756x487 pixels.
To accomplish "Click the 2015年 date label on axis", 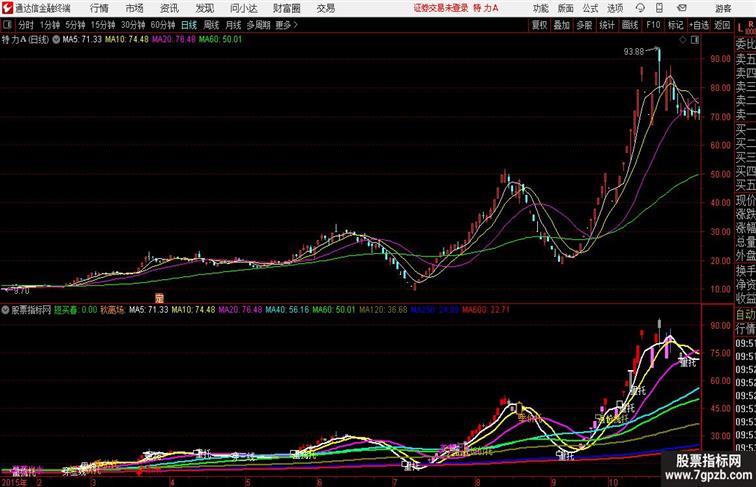I will (14, 482).
